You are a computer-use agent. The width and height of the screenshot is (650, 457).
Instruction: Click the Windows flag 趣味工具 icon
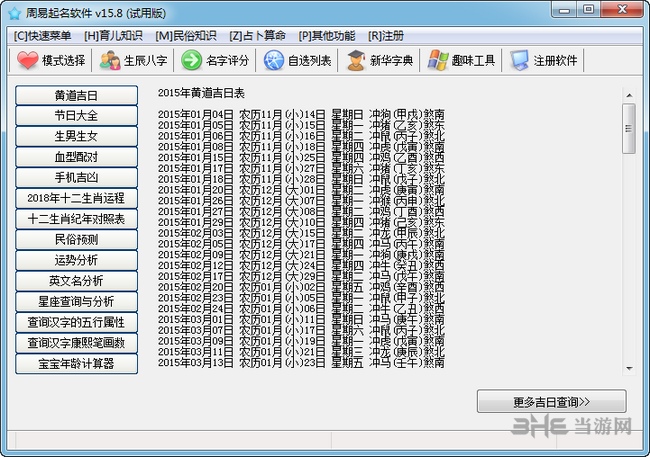click(438, 61)
